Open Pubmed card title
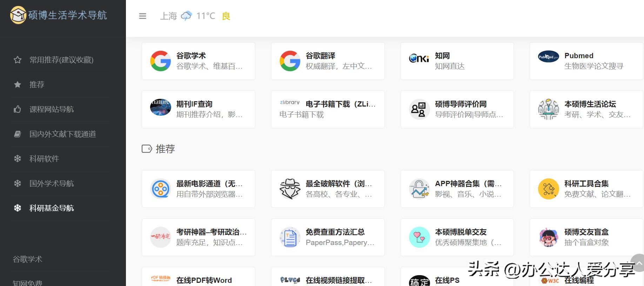This screenshot has width=644, height=286. pos(579,56)
